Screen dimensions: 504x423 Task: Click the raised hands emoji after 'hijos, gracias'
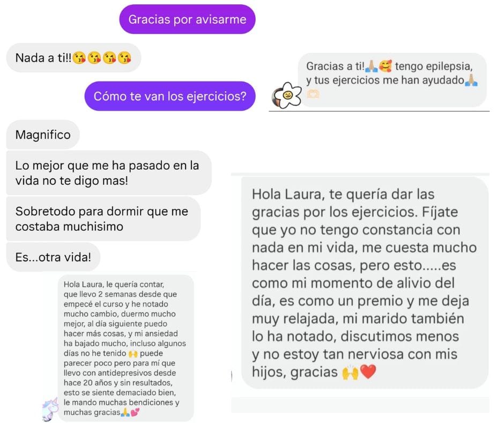click(350, 373)
